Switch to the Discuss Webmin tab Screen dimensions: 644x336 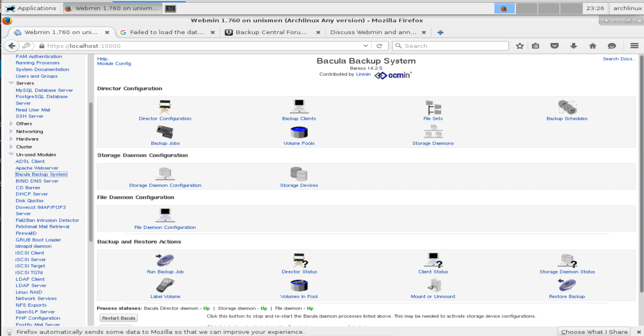[x=378, y=32]
